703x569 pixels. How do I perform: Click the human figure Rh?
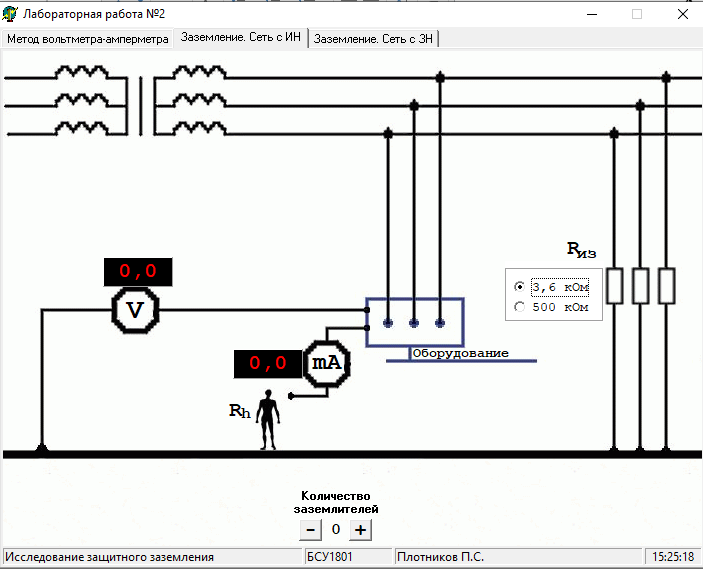coord(268,420)
